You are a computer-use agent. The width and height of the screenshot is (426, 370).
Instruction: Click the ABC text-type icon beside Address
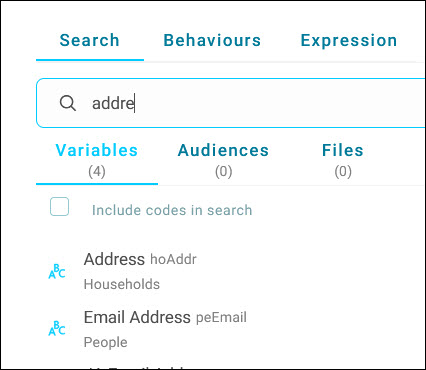(x=57, y=271)
